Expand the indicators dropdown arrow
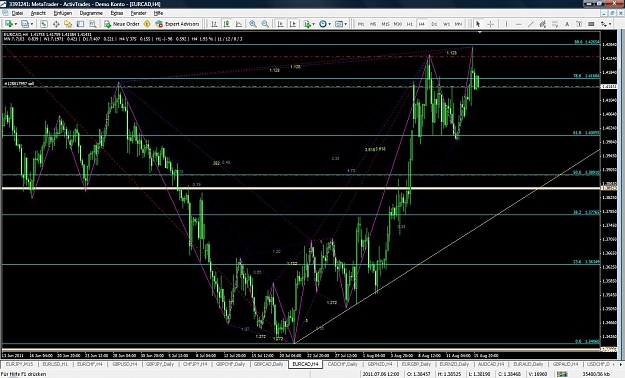 [313, 24]
